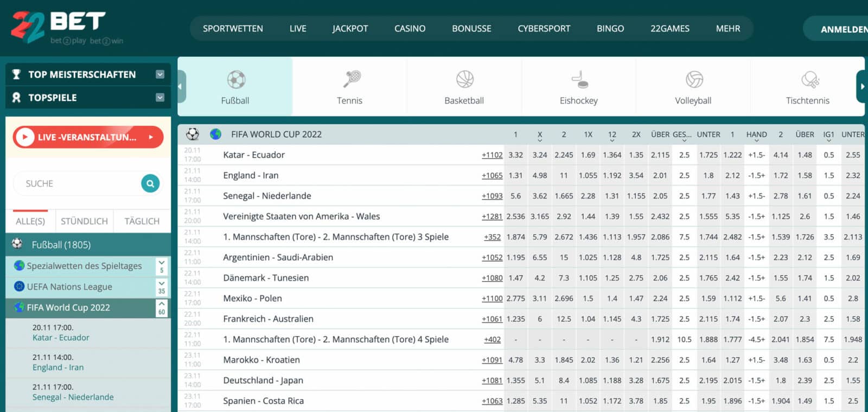
Task: Click the play icon in Live-Veranstaltungen
Action: pyautogui.click(x=24, y=137)
